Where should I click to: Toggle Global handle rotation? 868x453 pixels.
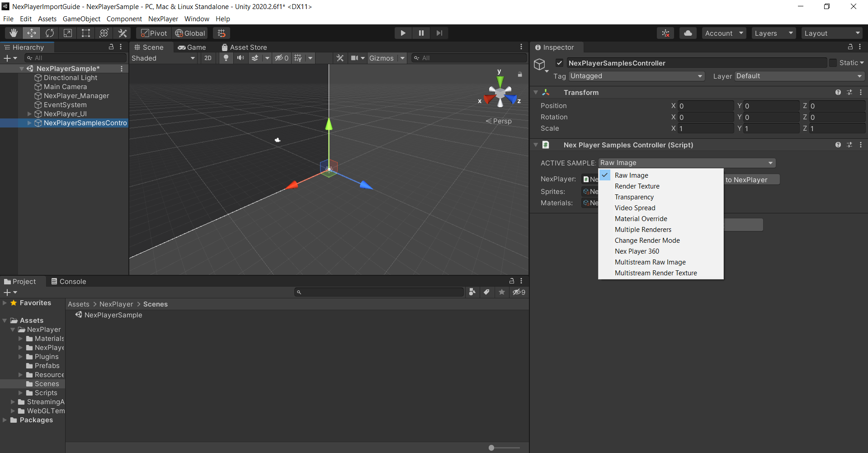[190, 33]
